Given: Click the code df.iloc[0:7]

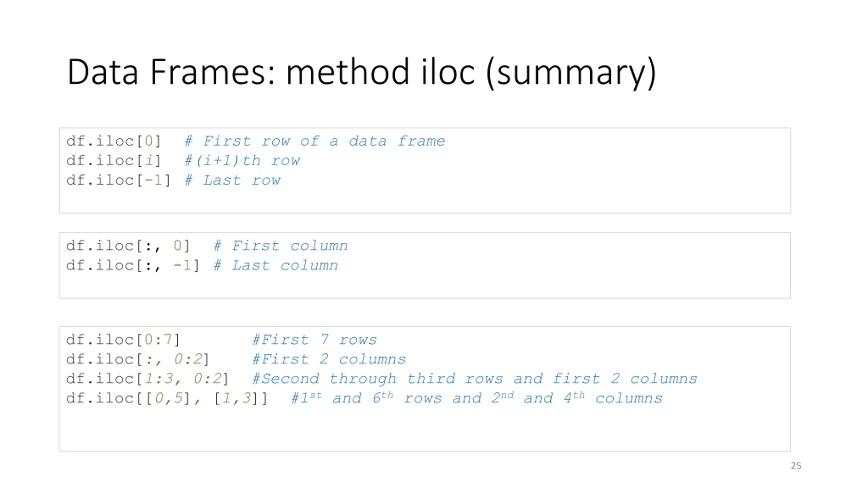Looking at the screenshot, I should 123,339.
